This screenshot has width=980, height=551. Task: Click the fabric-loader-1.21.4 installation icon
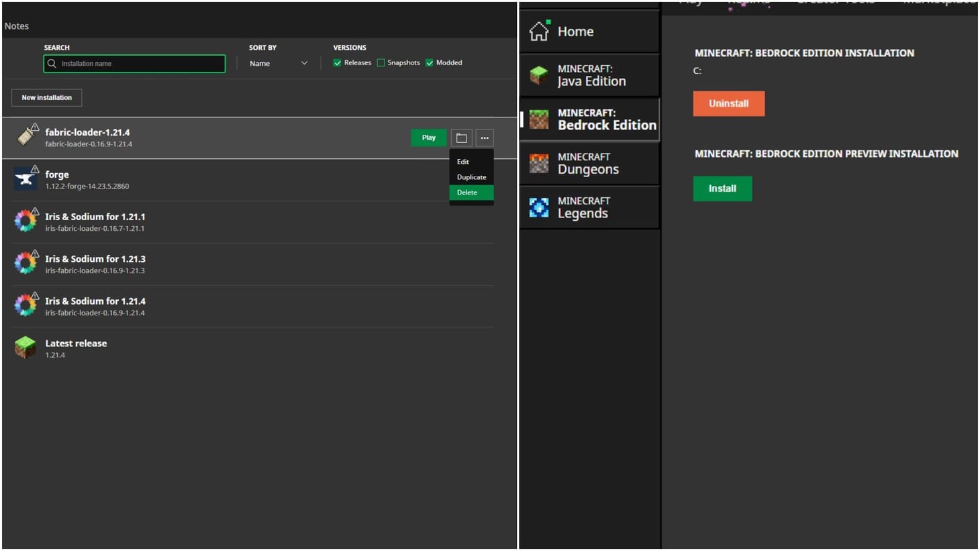click(27, 136)
